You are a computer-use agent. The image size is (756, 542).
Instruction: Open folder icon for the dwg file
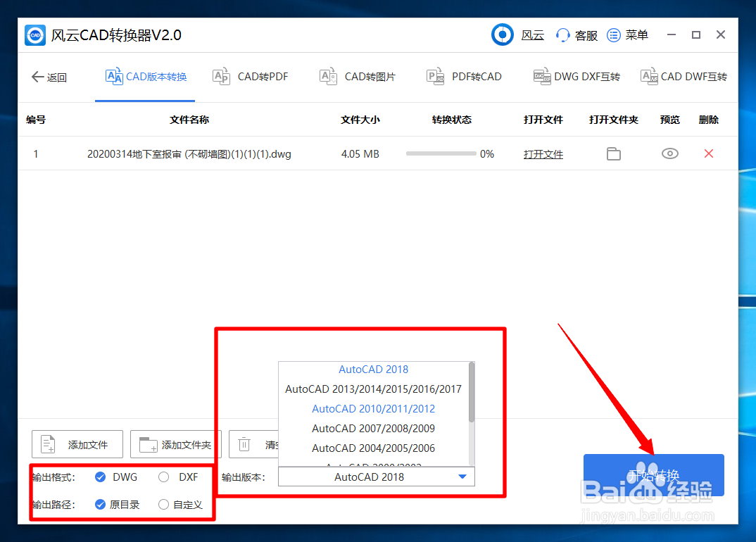coord(613,154)
